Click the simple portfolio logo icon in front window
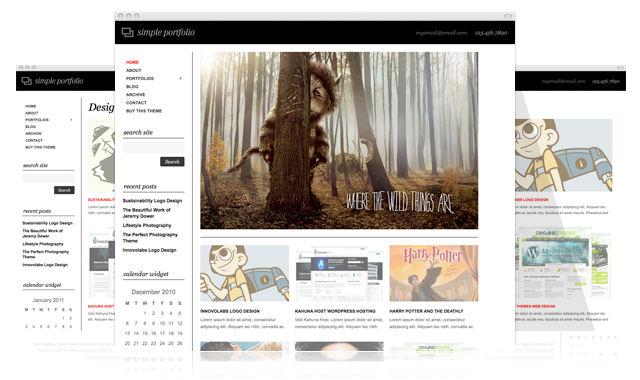The width and height of the screenshot is (640, 380). (127, 32)
